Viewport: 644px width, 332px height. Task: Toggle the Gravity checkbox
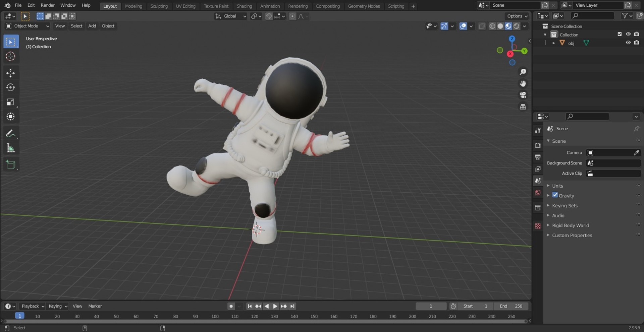[x=555, y=195]
